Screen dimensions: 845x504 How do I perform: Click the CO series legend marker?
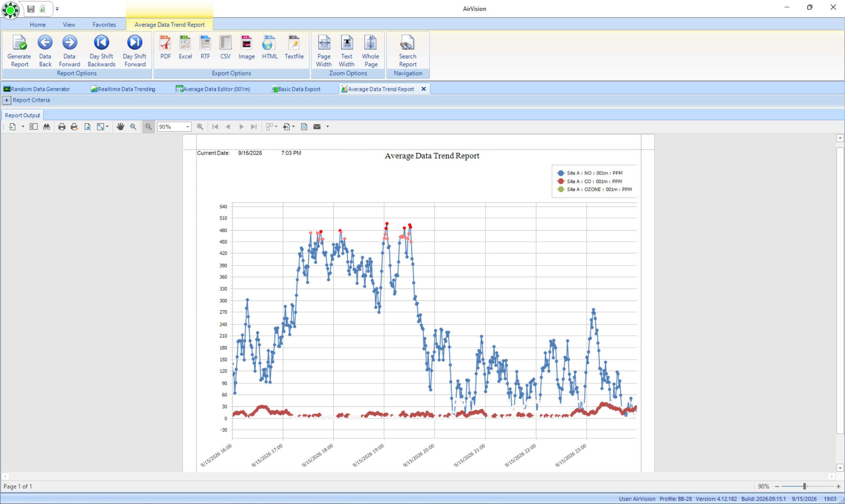561,181
